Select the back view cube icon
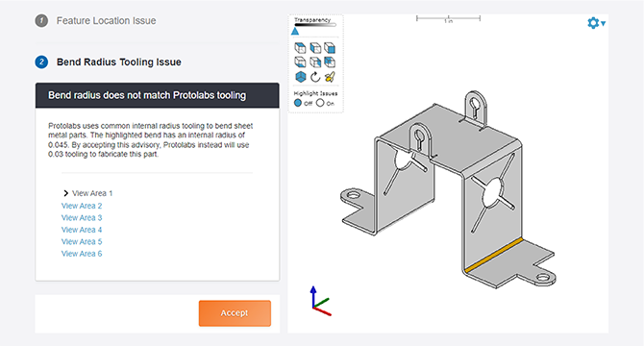Image resolution: width=644 pixels, height=346 pixels. [x=330, y=62]
